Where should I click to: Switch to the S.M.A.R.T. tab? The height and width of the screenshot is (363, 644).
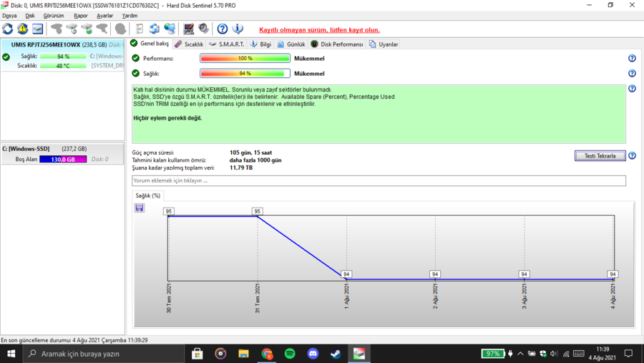click(226, 44)
